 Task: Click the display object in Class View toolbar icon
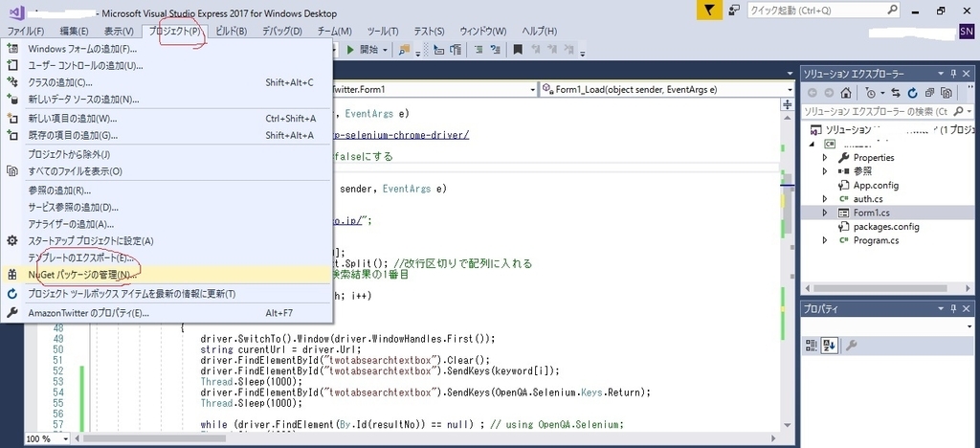(439, 50)
